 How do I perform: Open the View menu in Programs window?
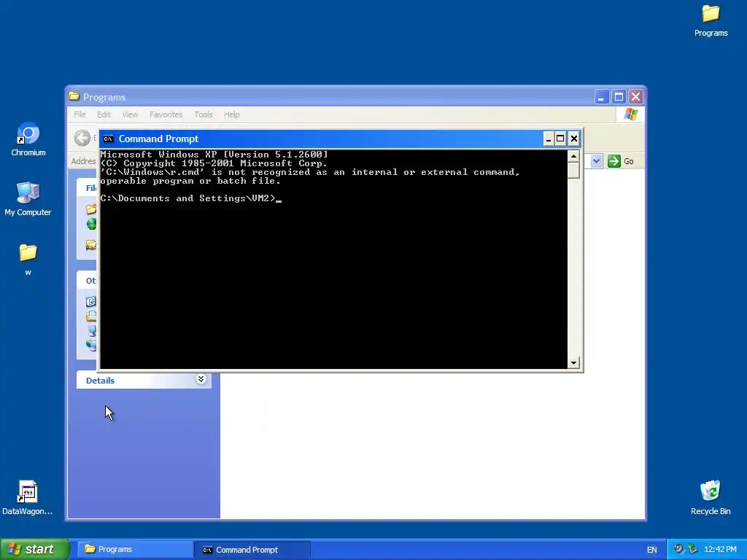(x=130, y=114)
